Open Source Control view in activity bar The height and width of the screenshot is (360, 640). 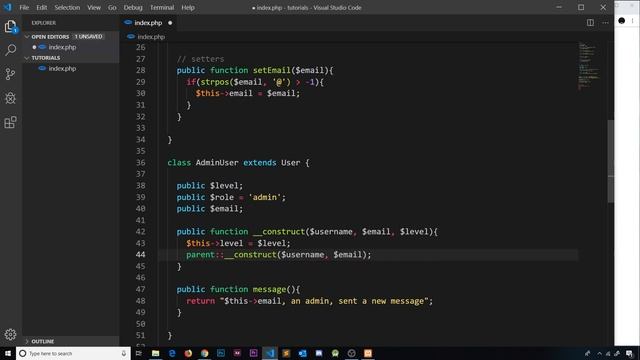[10, 74]
